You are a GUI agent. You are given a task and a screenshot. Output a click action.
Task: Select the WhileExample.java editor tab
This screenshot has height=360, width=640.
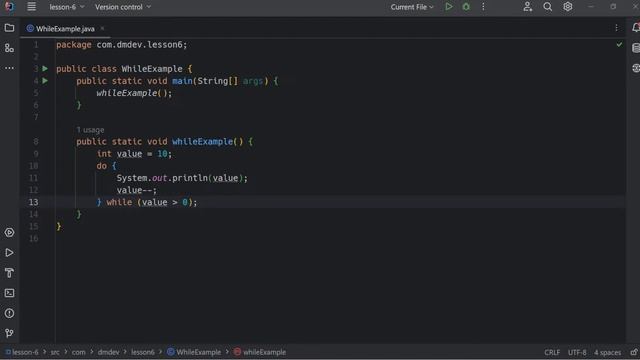pos(65,29)
